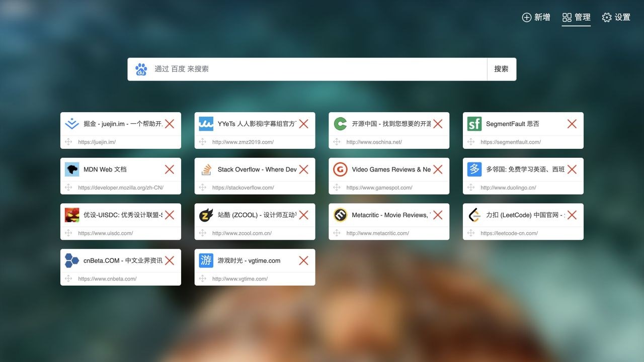The width and height of the screenshot is (644, 362).
Task: Grab the move handle on the developer.mozilla.org card
Action: coord(68,188)
